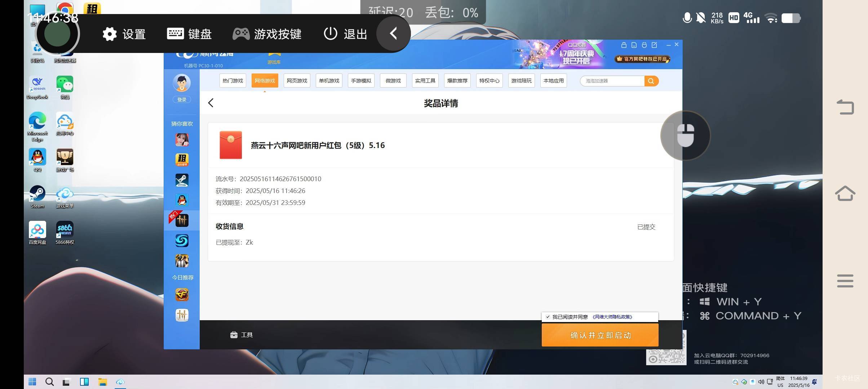Tap the floating mouse mode button

685,135
